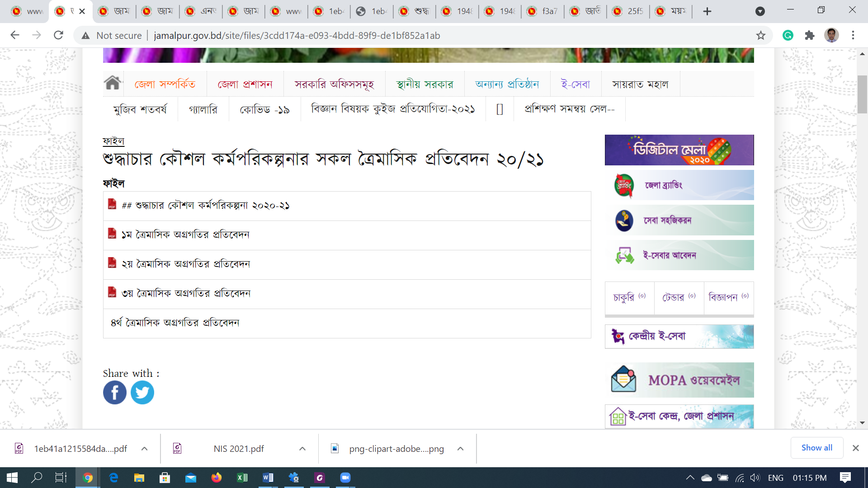This screenshot has height=488, width=868.
Task: Open Microsoft Word from taskbar
Action: [x=268, y=478]
